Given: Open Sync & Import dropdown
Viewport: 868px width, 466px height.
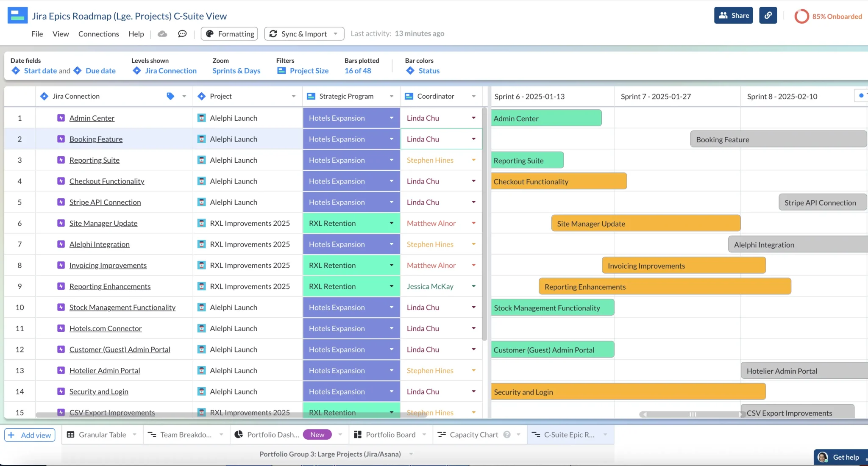Looking at the screenshot, I should tap(304, 34).
